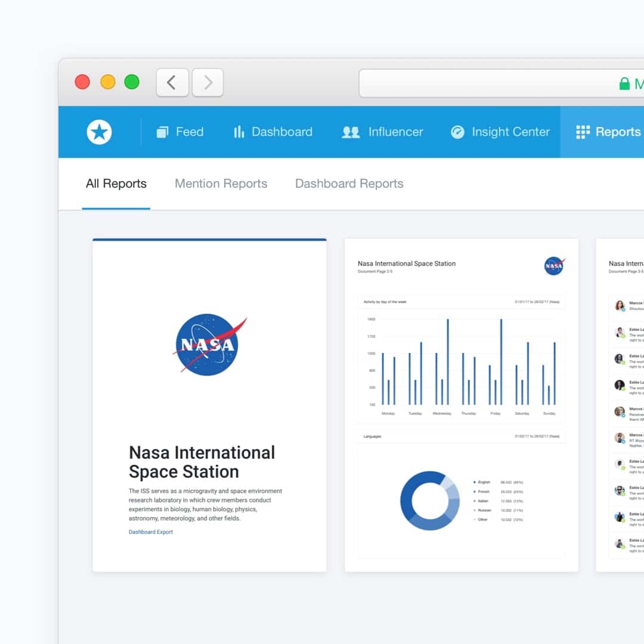Click the second page's Nasa International Space Station heading
Screen dimensions: 644x644
(x=407, y=264)
